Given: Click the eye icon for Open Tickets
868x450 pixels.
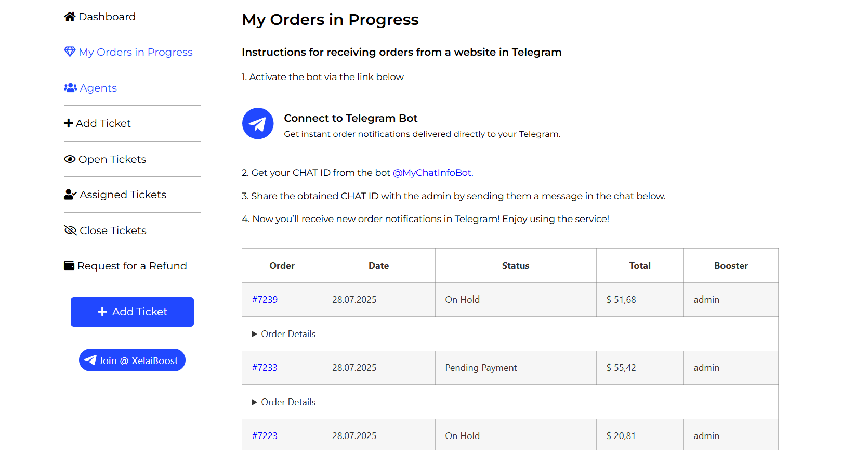Looking at the screenshot, I should 70,159.
